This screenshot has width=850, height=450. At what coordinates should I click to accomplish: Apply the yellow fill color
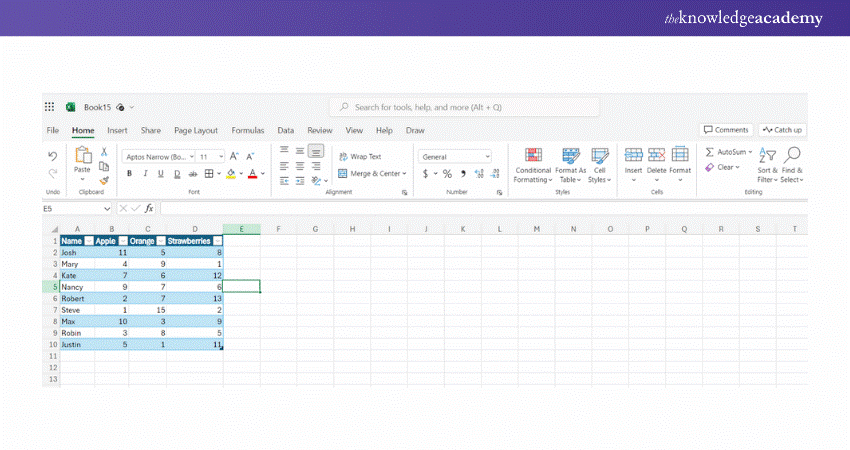pos(230,174)
